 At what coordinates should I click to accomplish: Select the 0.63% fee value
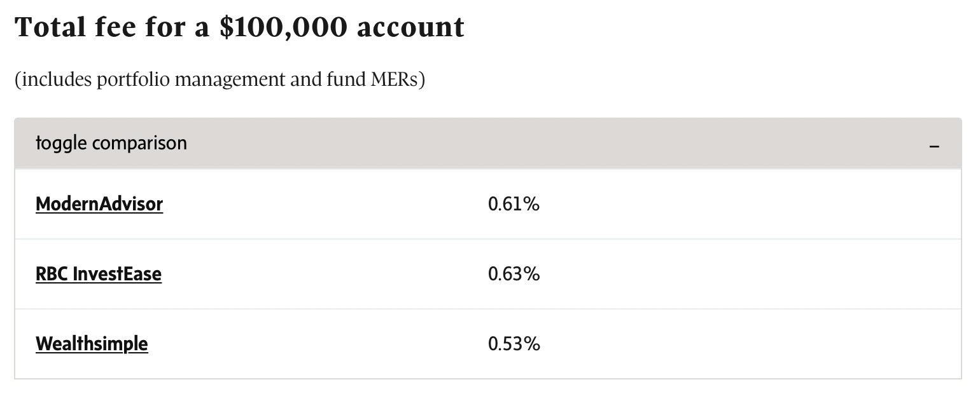pos(514,274)
